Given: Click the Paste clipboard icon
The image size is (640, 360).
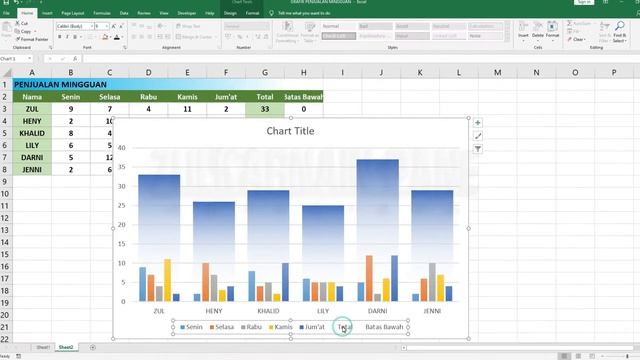Looking at the screenshot, I should 7,28.
